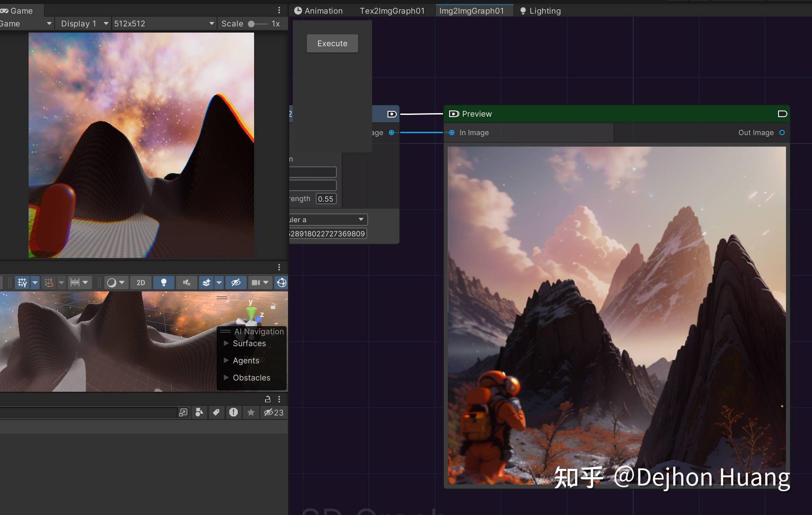Click the Execute button
This screenshot has height=515, width=812.
pos(332,43)
